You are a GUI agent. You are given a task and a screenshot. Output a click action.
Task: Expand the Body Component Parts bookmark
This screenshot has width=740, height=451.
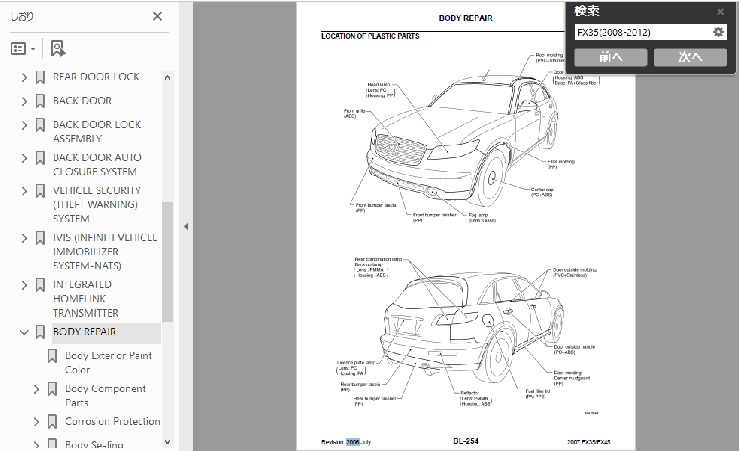37,389
